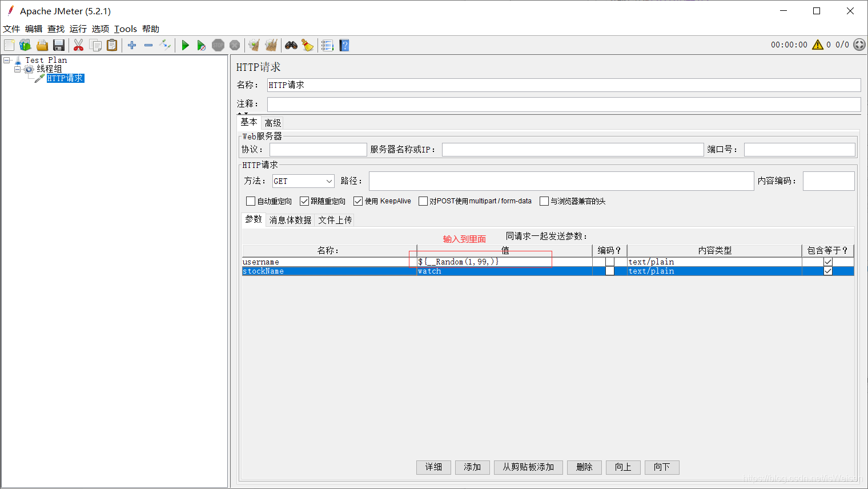868x489 pixels.
Task: Uncheck the 跟随重定向 checkbox
Action: [304, 201]
